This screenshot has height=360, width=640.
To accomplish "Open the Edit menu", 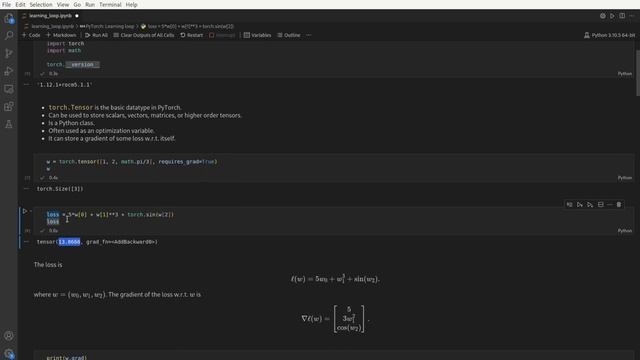I will 20,4.
